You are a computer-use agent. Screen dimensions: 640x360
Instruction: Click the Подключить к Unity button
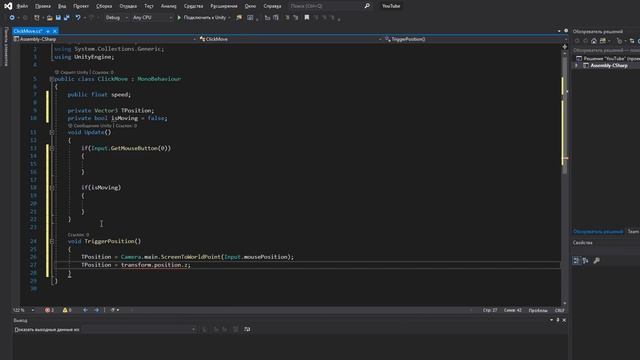(x=204, y=18)
